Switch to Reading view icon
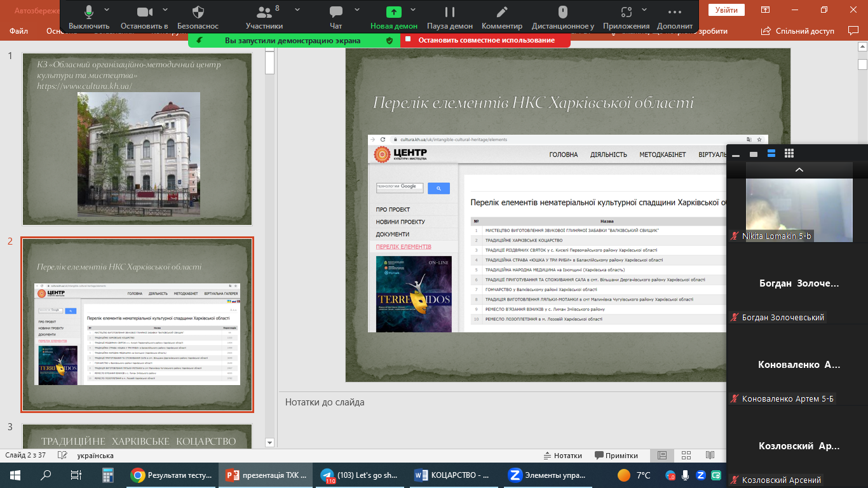The height and width of the screenshot is (488, 868). (710, 456)
